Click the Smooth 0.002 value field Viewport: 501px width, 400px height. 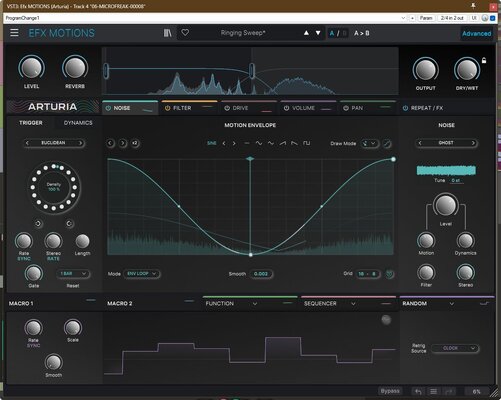pos(261,274)
